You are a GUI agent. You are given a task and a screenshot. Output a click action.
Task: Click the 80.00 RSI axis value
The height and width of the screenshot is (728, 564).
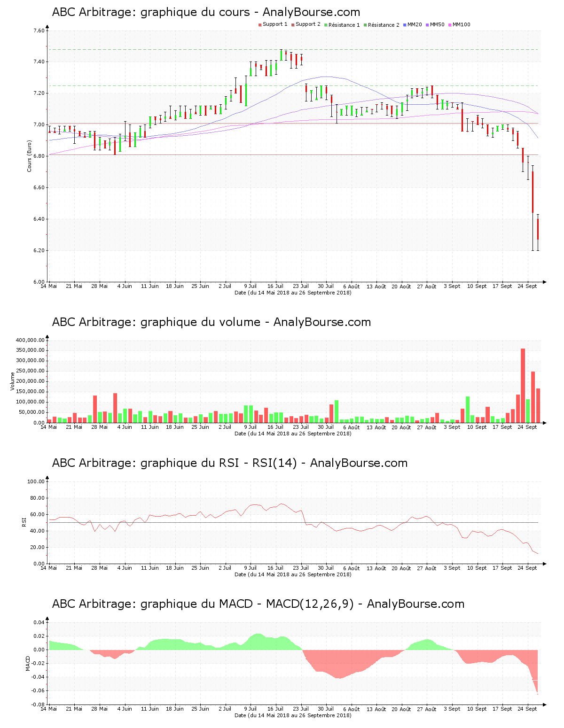click(x=37, y=498)
